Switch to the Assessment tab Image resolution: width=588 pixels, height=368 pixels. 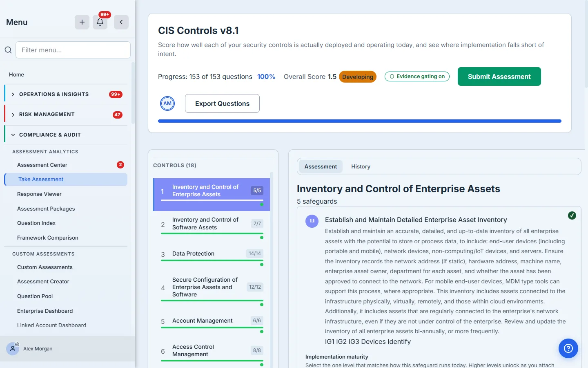coord(321,166)
